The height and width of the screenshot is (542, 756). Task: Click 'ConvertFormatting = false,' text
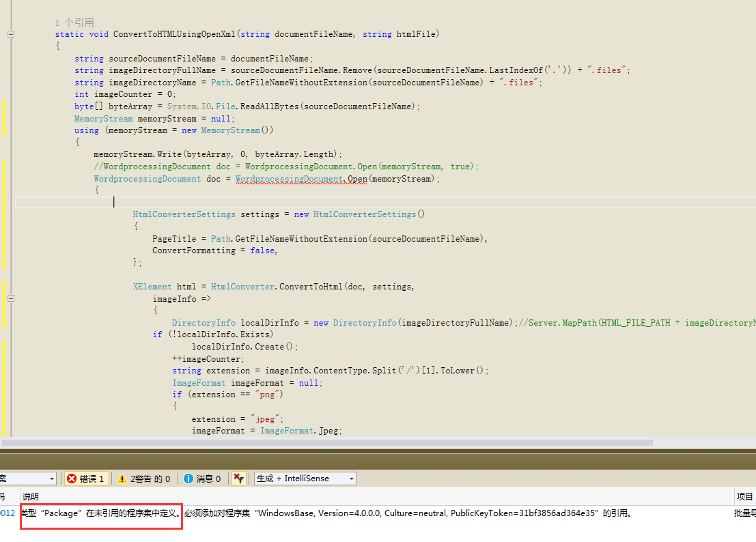coord(215,251)
